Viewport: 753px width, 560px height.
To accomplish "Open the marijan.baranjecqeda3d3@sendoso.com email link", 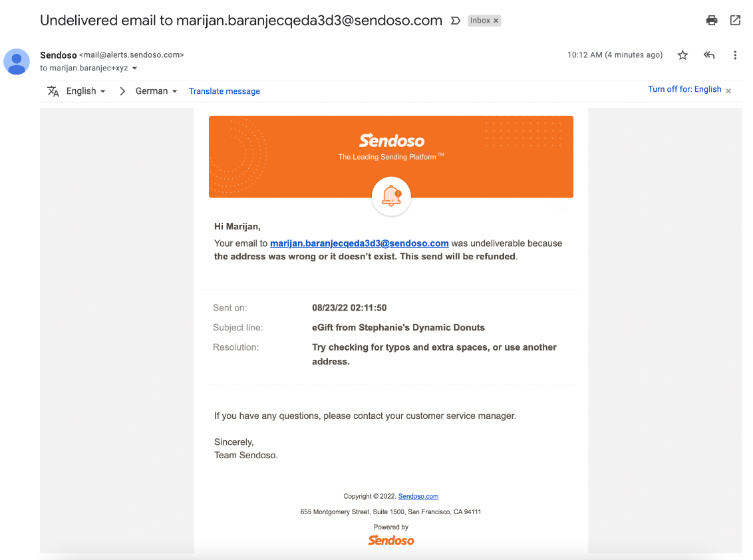I will click(359, 243).
